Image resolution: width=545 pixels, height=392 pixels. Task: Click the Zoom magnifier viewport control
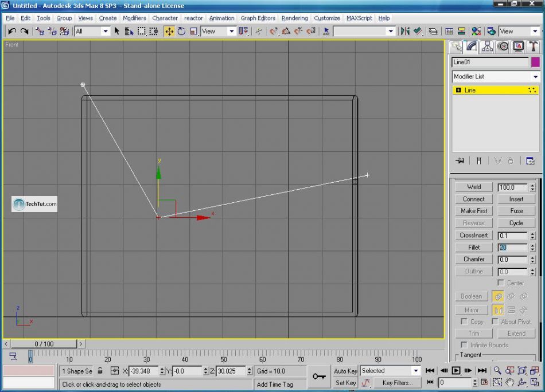[497, 370]
